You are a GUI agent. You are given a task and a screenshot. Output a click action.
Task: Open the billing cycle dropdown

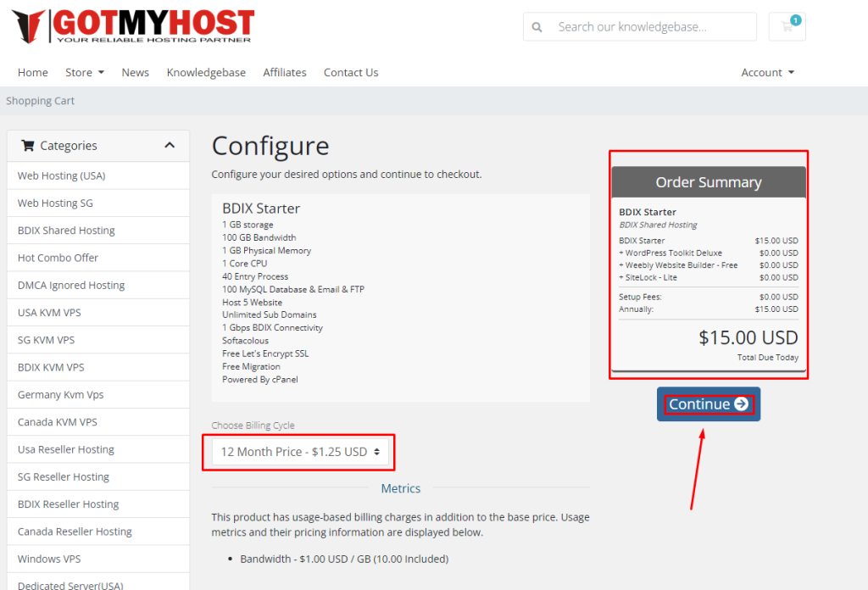coord(301,452)
